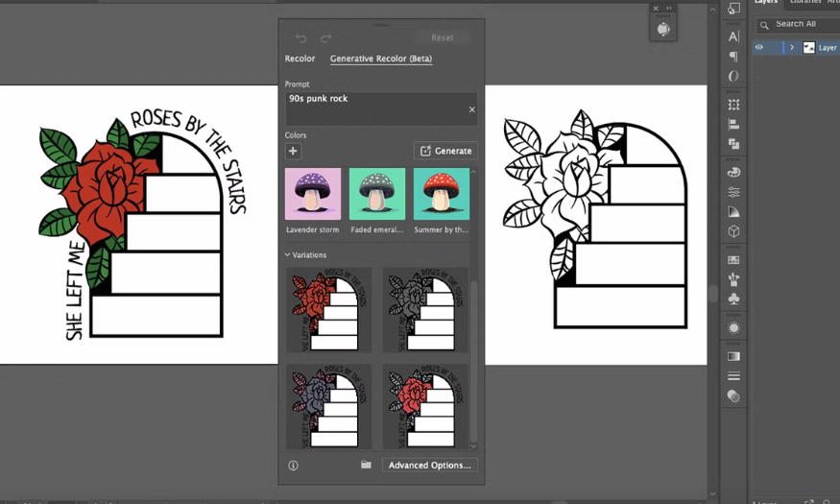The width and height of the screenshot is (840, 504).
Task: Click the prompt field containing 90s punk rock
Action: [381, 108]
